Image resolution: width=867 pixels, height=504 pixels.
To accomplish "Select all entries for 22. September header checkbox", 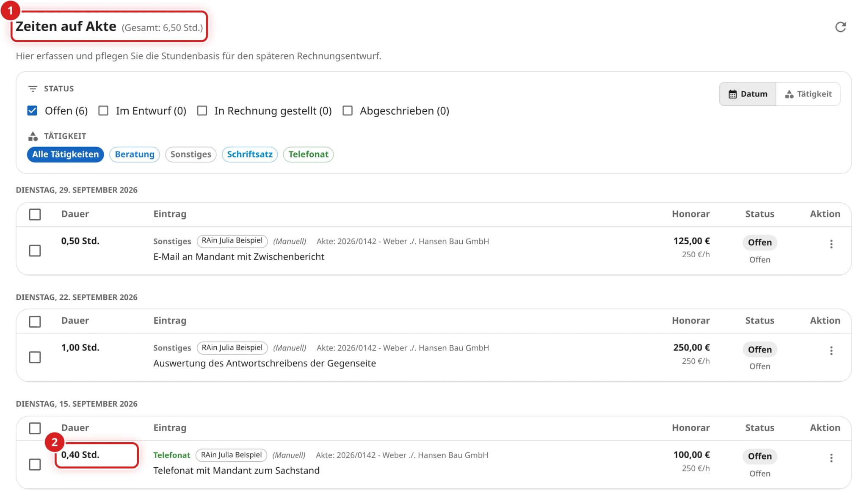I will [x=35, y=322].
